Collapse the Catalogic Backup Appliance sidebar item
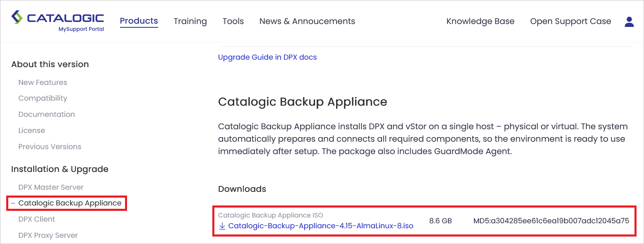 (13, 203)
